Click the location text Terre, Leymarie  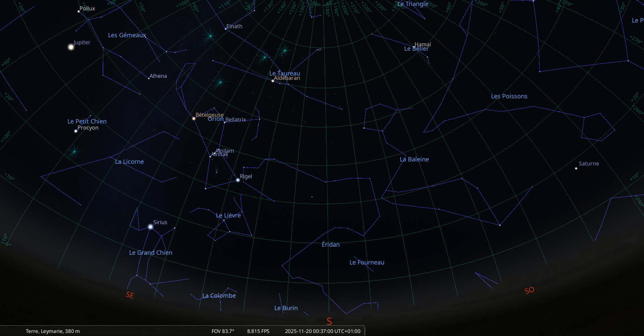pos(53,331)
